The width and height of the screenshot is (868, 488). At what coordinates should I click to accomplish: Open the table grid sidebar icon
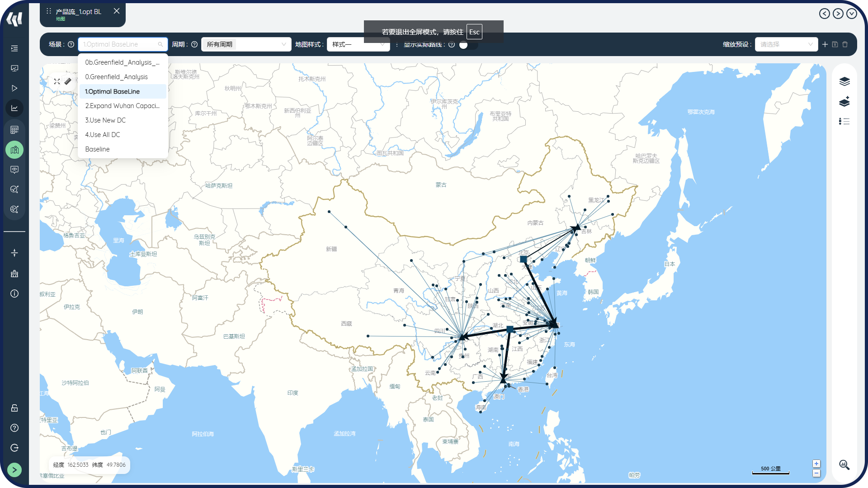click(x=14, y=130)
